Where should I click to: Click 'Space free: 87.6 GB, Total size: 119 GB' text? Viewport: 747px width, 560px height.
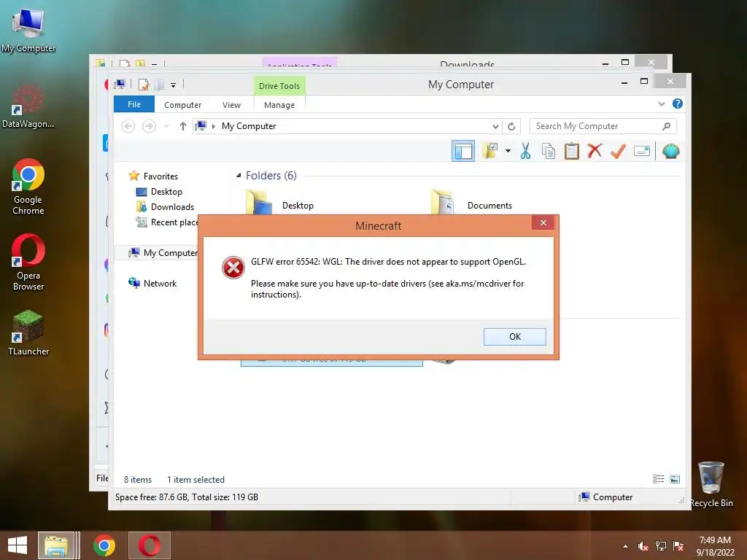coord(187,497)
